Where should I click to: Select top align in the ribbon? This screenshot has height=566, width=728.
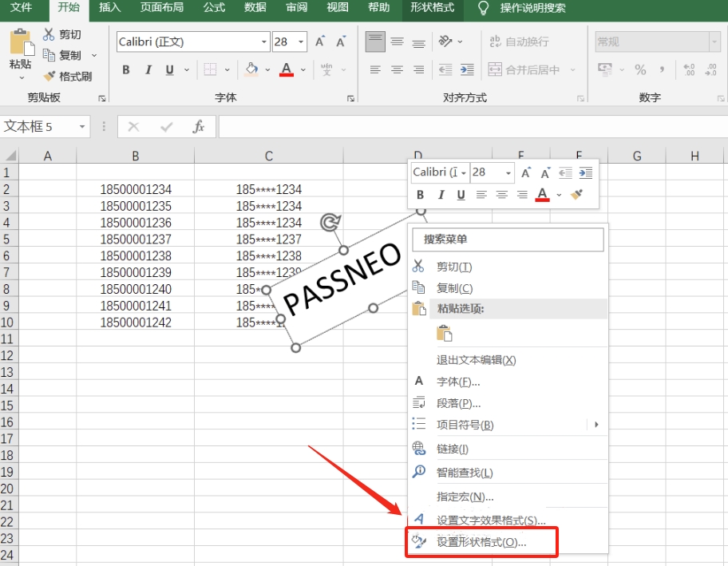(x=375, y=42)
